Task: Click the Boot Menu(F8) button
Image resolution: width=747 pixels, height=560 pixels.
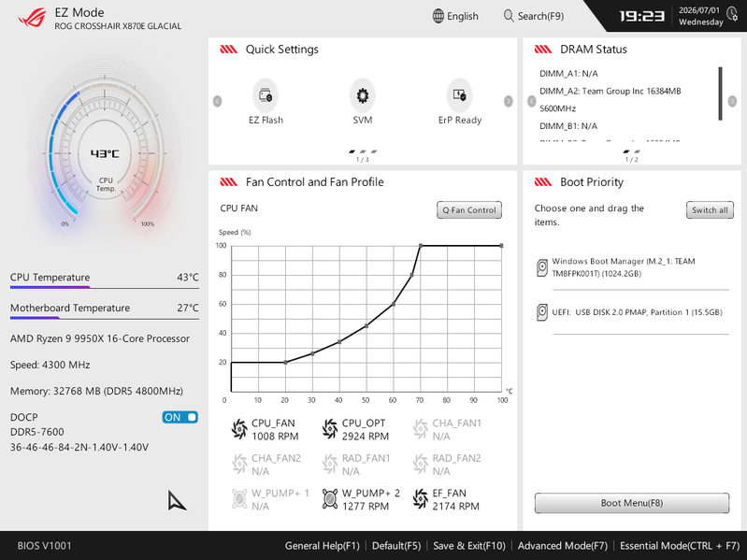Action: (632, 503)
